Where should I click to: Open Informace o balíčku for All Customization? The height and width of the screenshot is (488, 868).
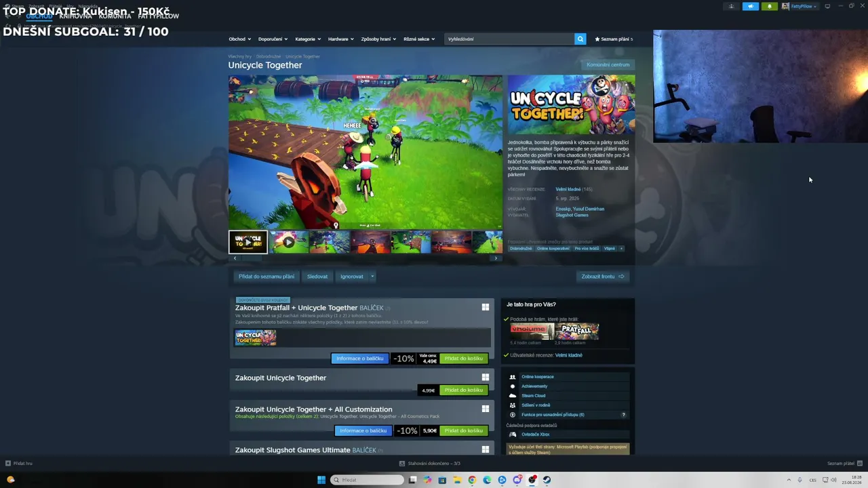(363, 430)
